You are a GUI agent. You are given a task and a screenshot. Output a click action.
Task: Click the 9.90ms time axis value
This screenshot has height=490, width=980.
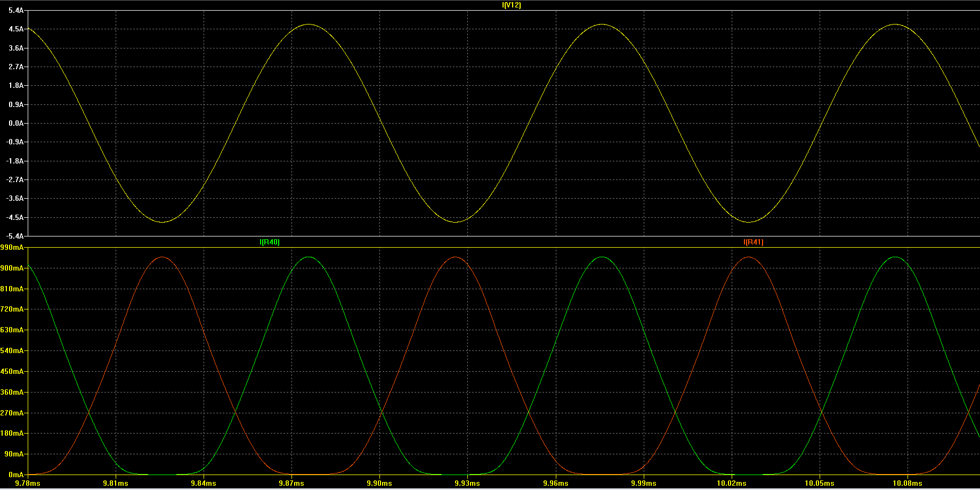coord(379,484)
